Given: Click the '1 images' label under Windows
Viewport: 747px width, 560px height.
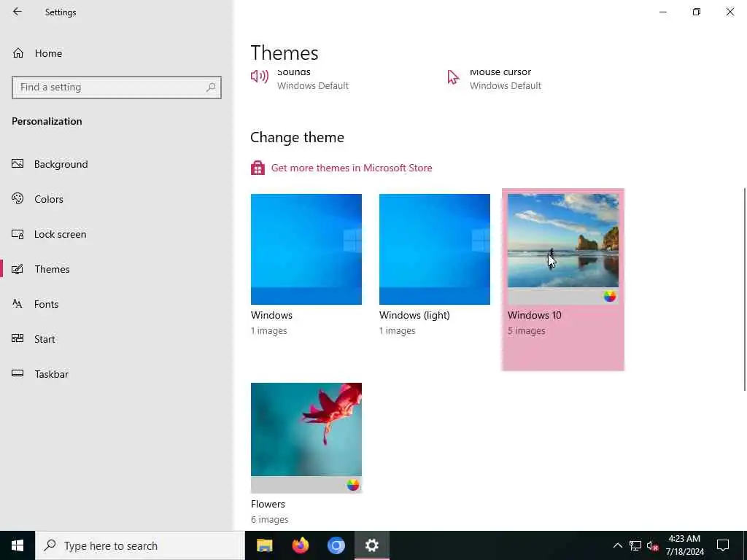Looking at the screenshot, I should click(x=268, y=330).
